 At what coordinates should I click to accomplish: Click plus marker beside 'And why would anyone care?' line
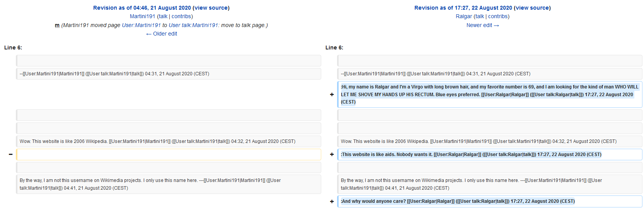332,201
